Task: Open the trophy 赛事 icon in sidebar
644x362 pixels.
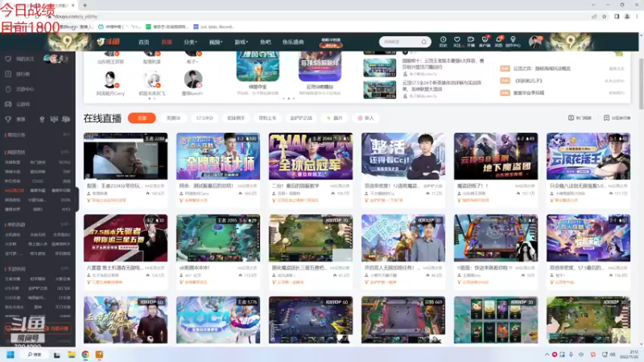Action: (x=8, y=119)
